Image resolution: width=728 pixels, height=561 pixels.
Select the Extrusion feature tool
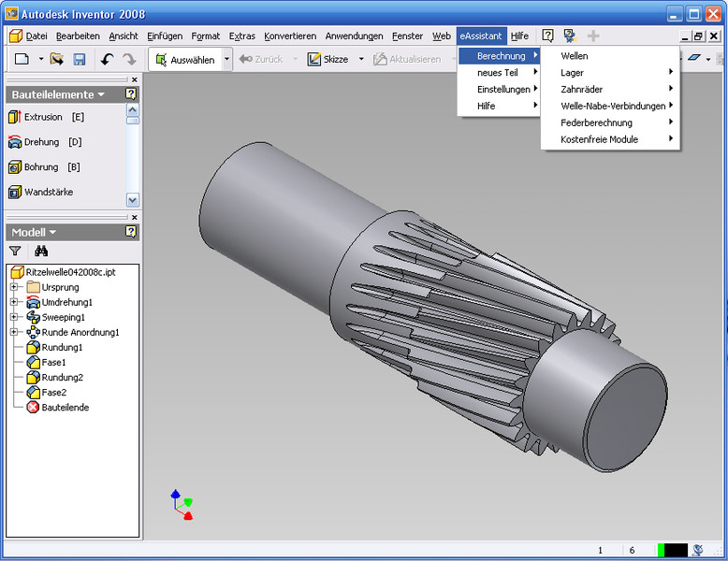42,117
